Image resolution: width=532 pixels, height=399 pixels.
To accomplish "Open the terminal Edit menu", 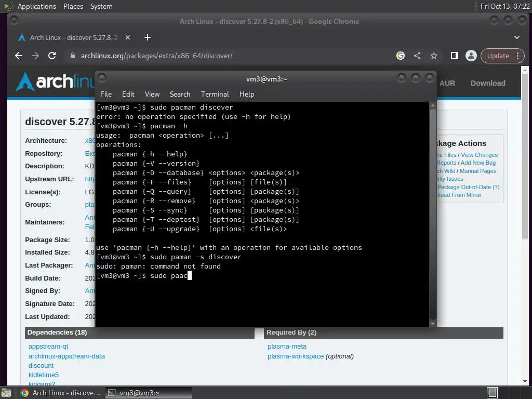I will pos(128,95).
